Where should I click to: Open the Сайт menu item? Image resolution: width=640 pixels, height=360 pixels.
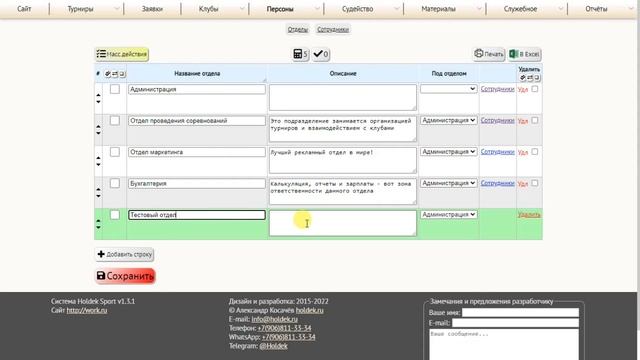(x=24, y=9)
